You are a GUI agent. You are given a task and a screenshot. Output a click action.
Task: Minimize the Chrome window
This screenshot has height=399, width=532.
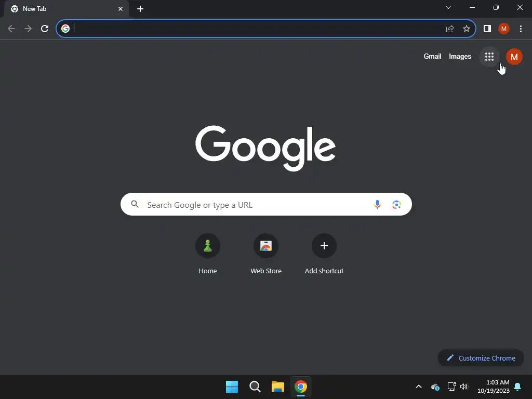472,7
